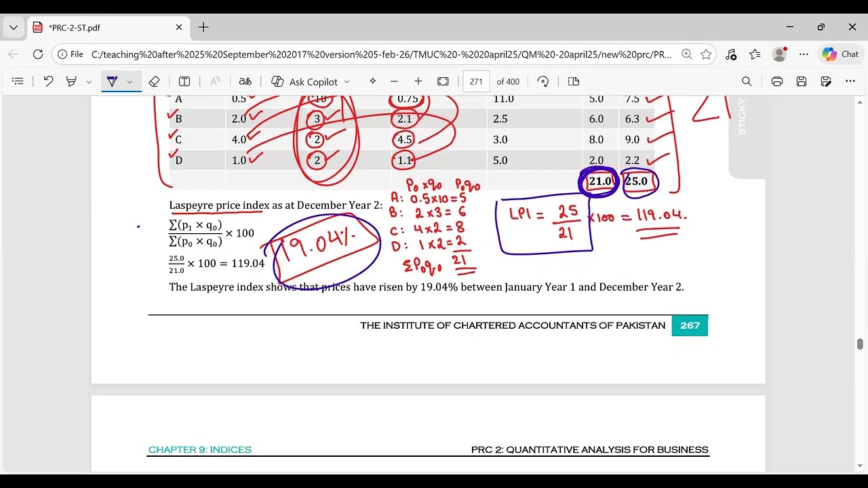The width and height of the screenshot is (868, 488).
Task: Select the Add text tool
Action: [x=184, y=81]
